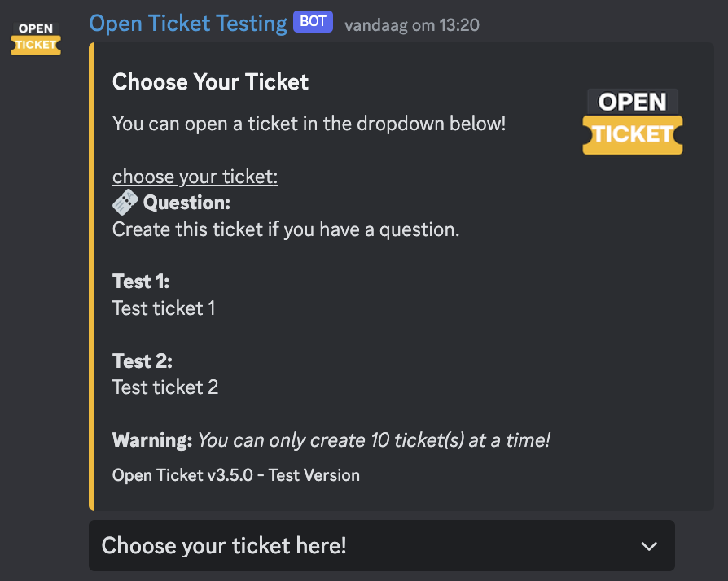Click the Test ticket 1 description

pyautogui.click(x=164, y=308)
